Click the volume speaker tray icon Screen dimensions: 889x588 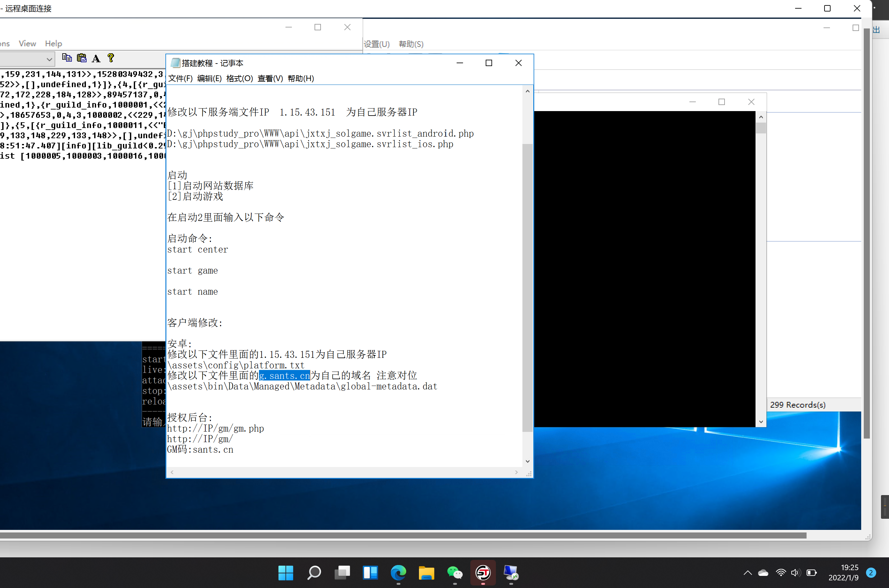796,573
